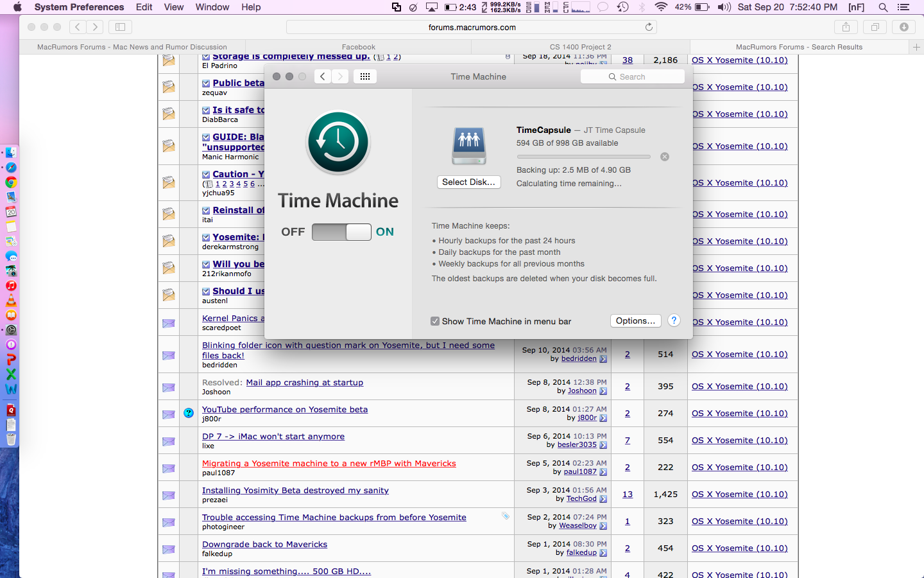Open Trash in the Dock
Viewport: 924px width, 578px height.
(11, 439)
